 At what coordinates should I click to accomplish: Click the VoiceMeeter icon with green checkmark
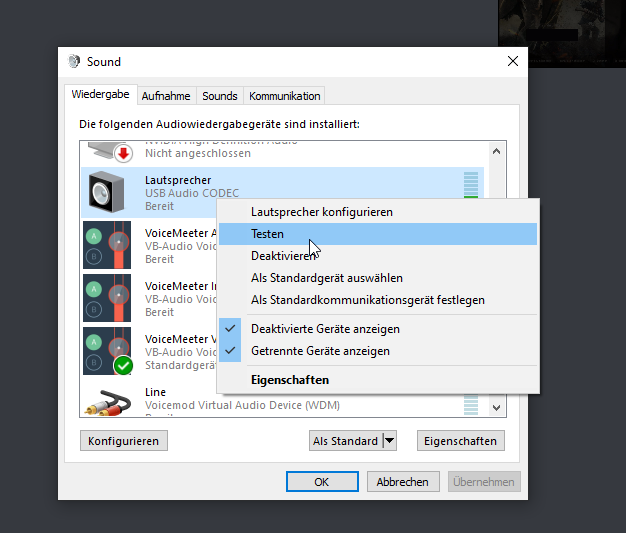[106, 350]
